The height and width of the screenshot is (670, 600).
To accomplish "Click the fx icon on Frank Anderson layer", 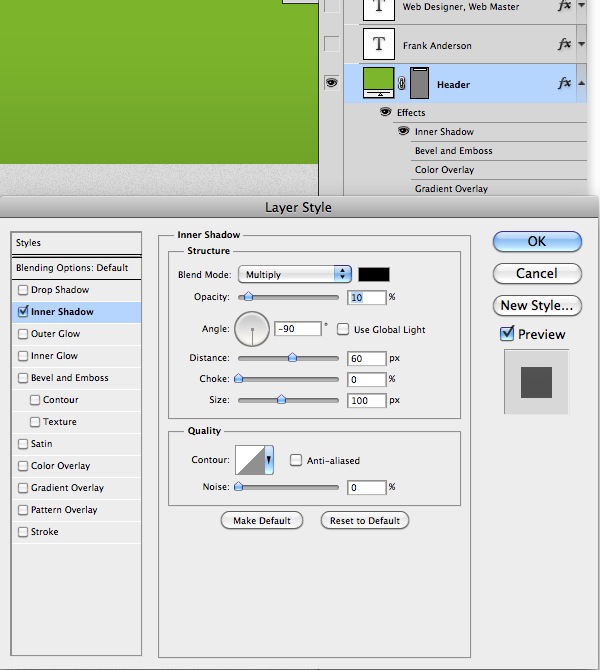I will (x=565, y=44).
